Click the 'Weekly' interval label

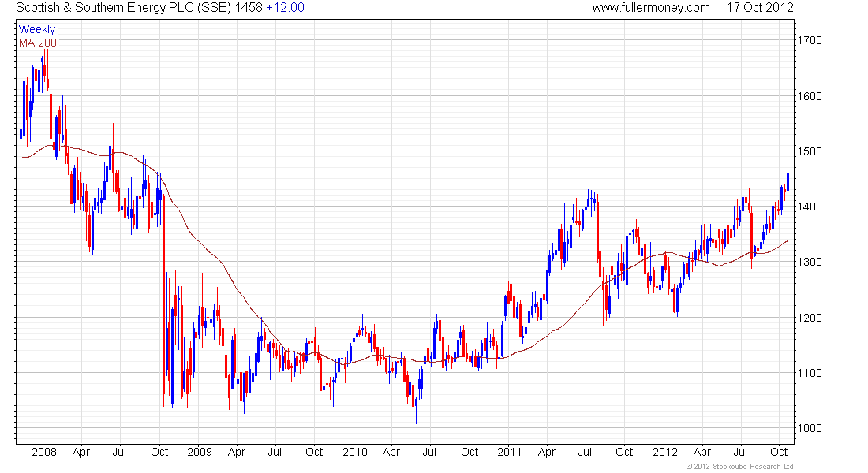pyautogui.click(x=37, y=29)
